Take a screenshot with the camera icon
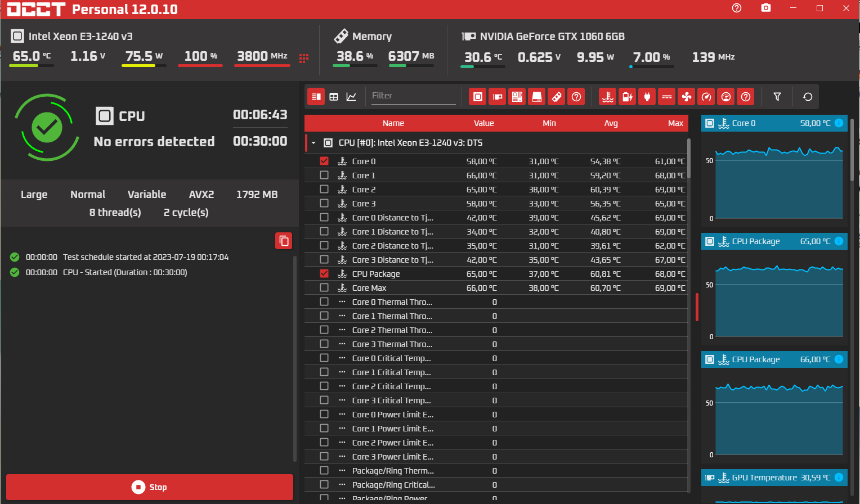 tap(766, 8)
